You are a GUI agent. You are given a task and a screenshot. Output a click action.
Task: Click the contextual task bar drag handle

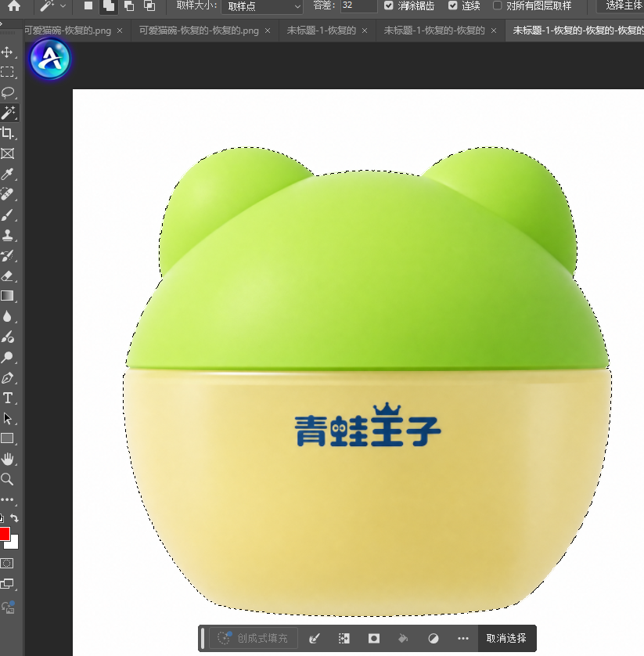point(203,638)
